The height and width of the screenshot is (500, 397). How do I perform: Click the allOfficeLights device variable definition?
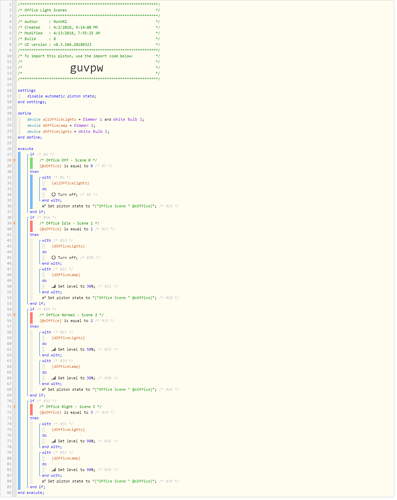86,119
